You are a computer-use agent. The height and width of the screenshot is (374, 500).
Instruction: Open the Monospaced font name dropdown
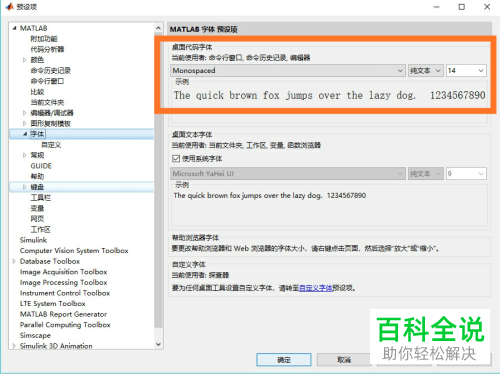[288, 71]
